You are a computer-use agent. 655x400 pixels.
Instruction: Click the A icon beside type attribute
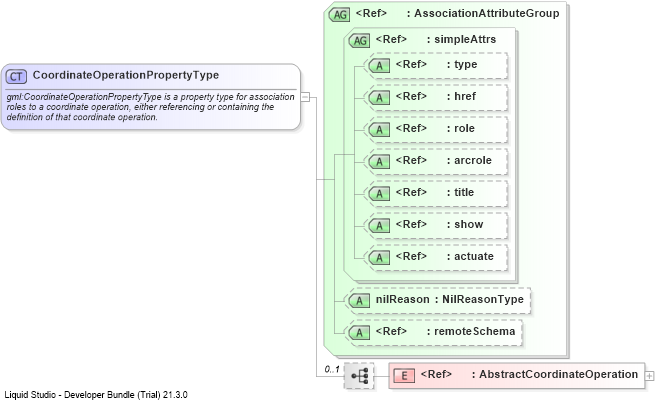click(379, 66)
